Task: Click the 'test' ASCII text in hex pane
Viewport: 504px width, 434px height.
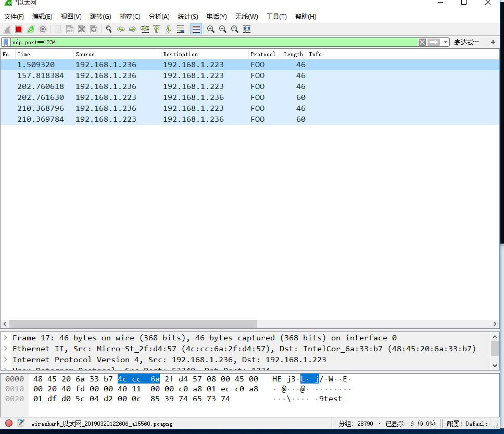Action: 333,399
